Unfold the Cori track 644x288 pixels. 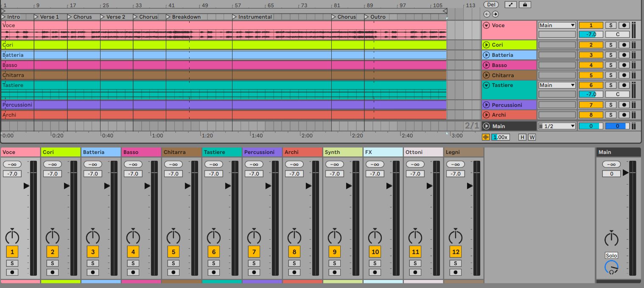pyautogui.click(x=487, y=45)
